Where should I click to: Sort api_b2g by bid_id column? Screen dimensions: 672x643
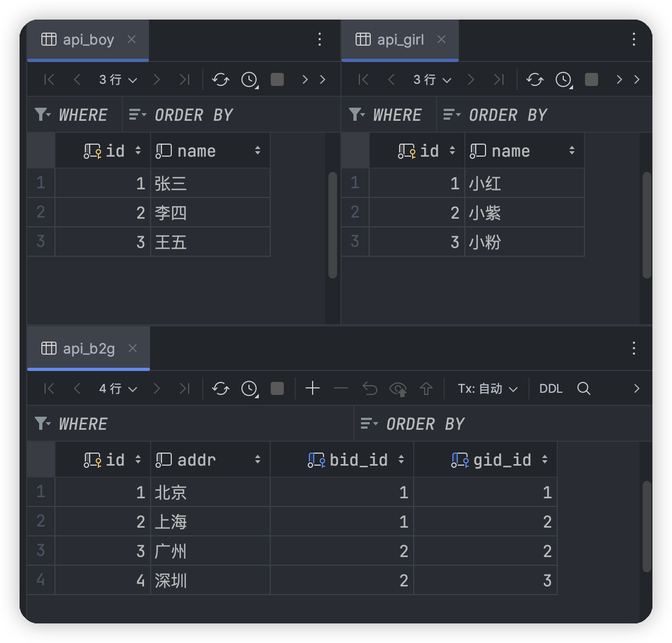[401, 460]
